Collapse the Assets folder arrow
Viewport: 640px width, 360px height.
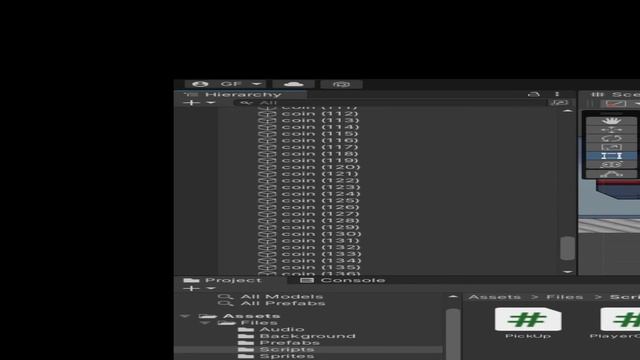click(185, 316)
